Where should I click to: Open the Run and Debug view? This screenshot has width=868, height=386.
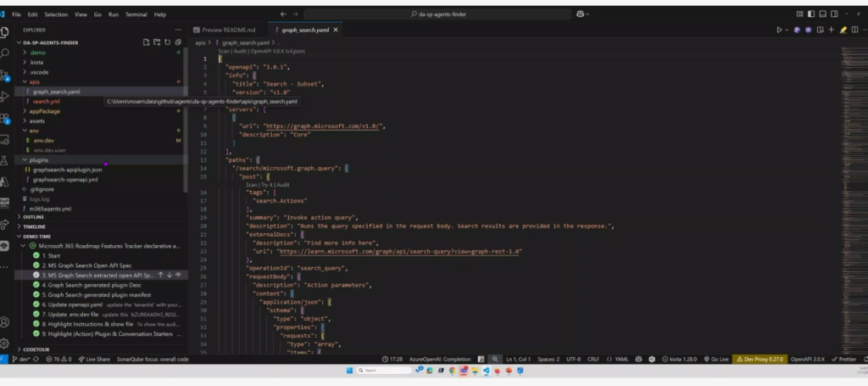4,97
